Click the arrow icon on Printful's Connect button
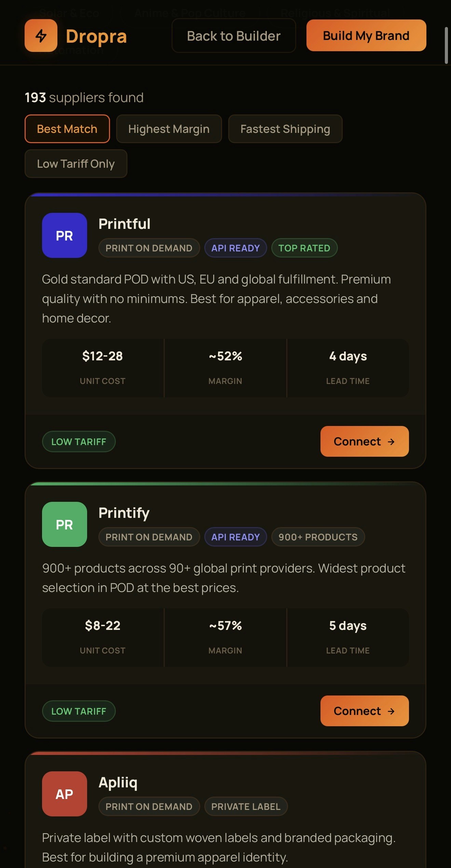Screen dimensions: 451x868 click(x=391, y=441)
